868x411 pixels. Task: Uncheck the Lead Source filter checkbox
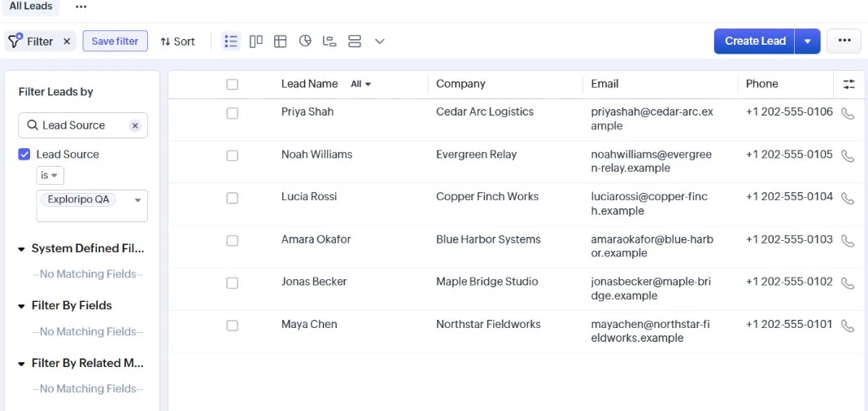tap(24, 155)
